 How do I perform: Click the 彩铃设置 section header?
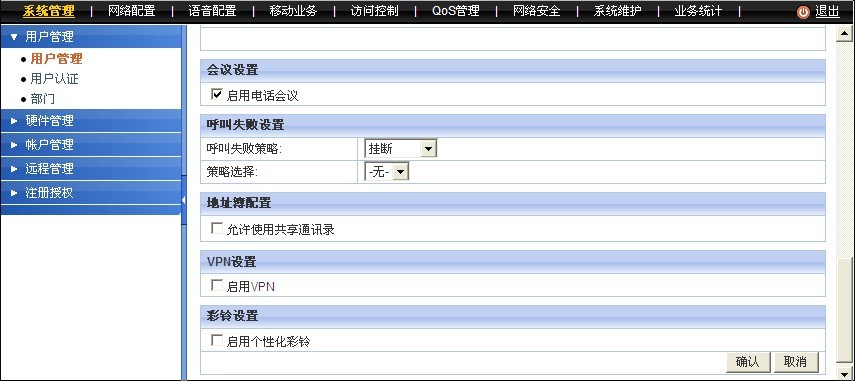[513, 316]
